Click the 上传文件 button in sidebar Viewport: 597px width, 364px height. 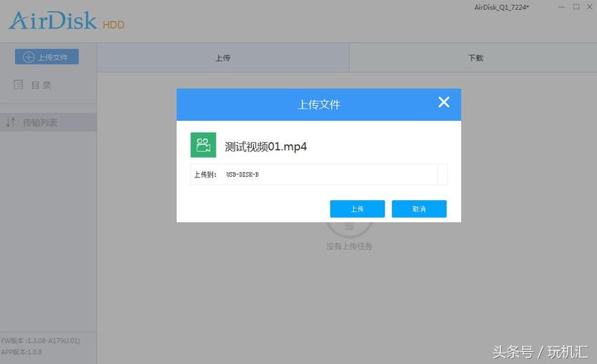coord(47,57)
